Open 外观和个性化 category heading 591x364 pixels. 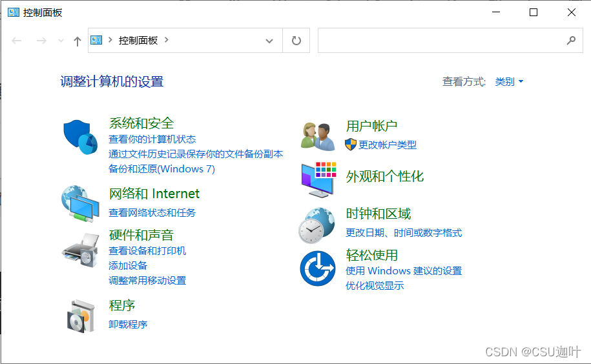click(x=385, y=176)
